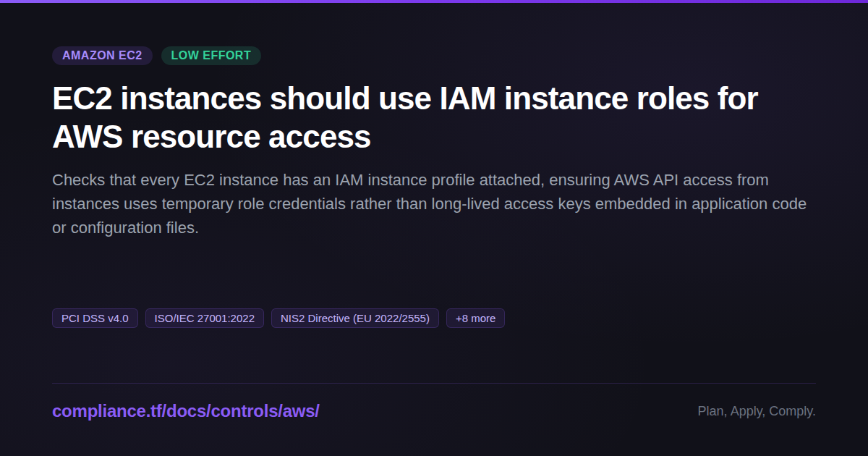868x456 pixels.
Task: Click the purple accent bar at top
Action: (434, 1)
